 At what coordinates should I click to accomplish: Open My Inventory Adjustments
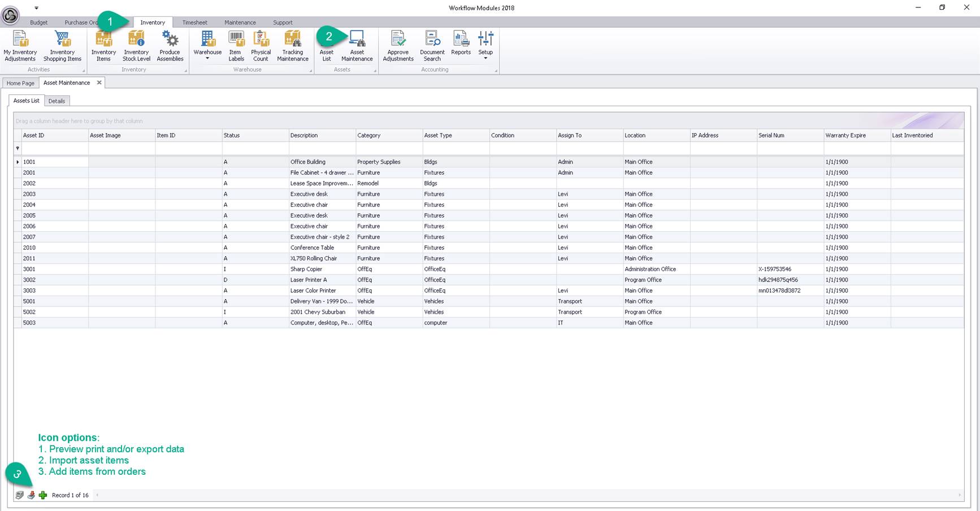coord(20,46)
